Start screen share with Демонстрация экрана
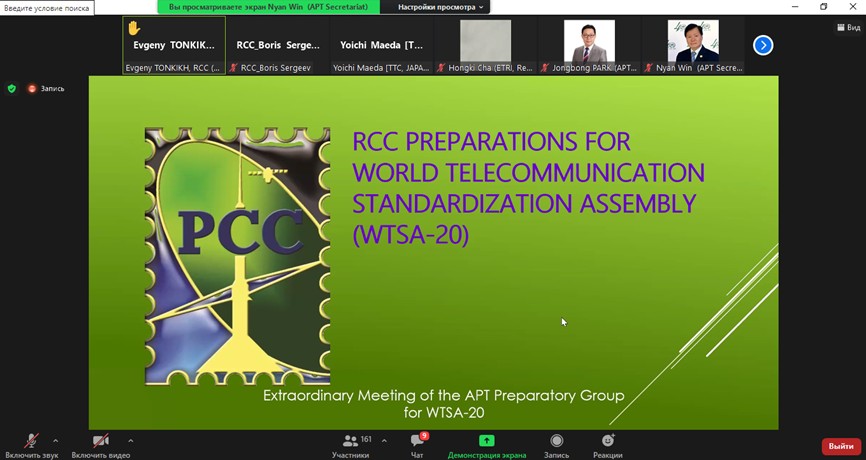 487,446
